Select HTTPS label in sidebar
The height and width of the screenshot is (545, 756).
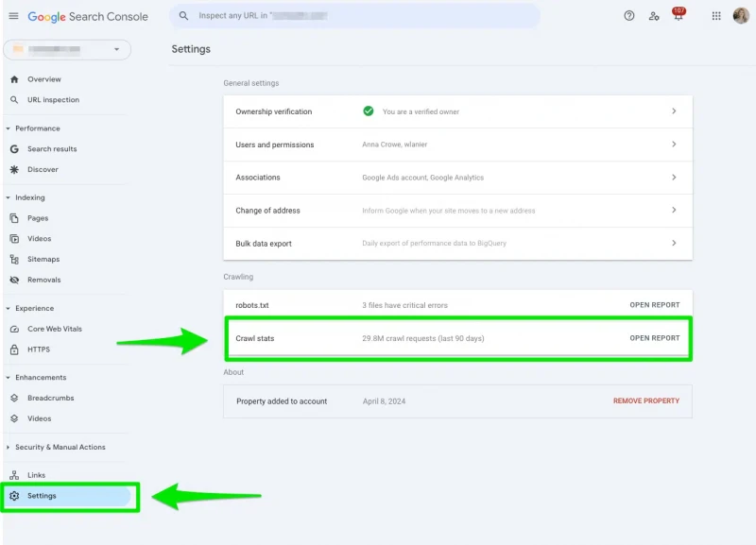[x=39, y=349]
